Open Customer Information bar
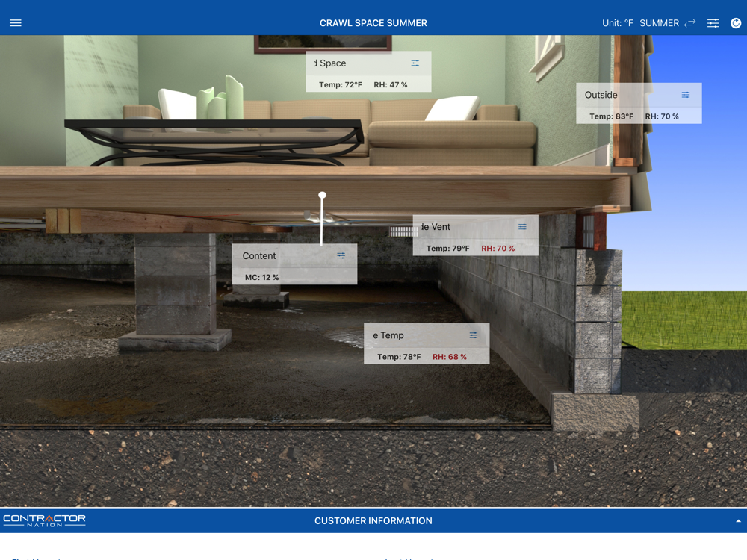Screen dimensions: 747x560 coord(373,521)
